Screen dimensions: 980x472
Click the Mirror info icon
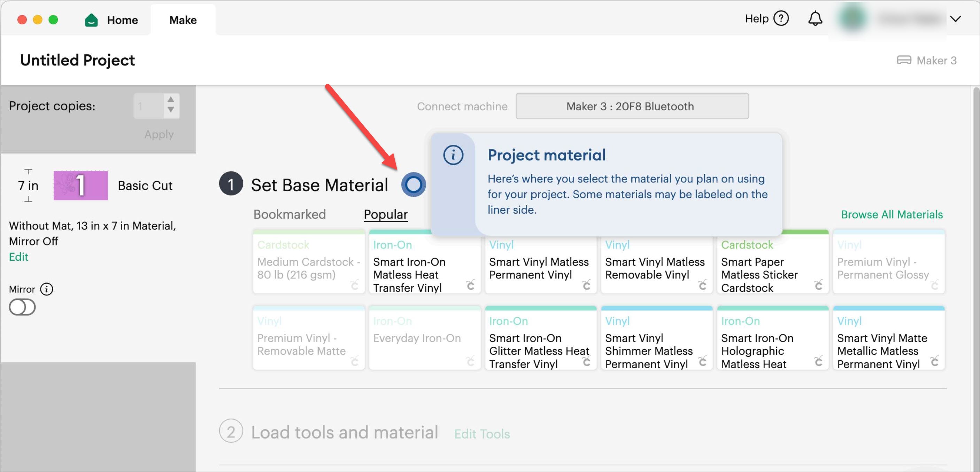point(47,289)
